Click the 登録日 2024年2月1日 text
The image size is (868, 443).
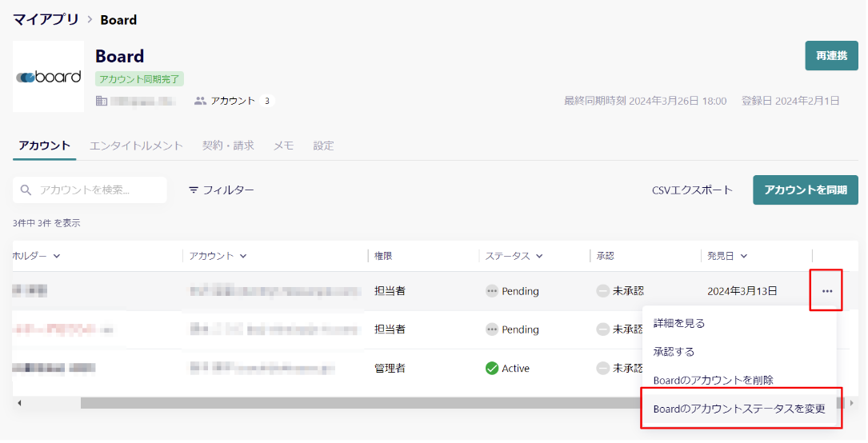tap(790, 102)
